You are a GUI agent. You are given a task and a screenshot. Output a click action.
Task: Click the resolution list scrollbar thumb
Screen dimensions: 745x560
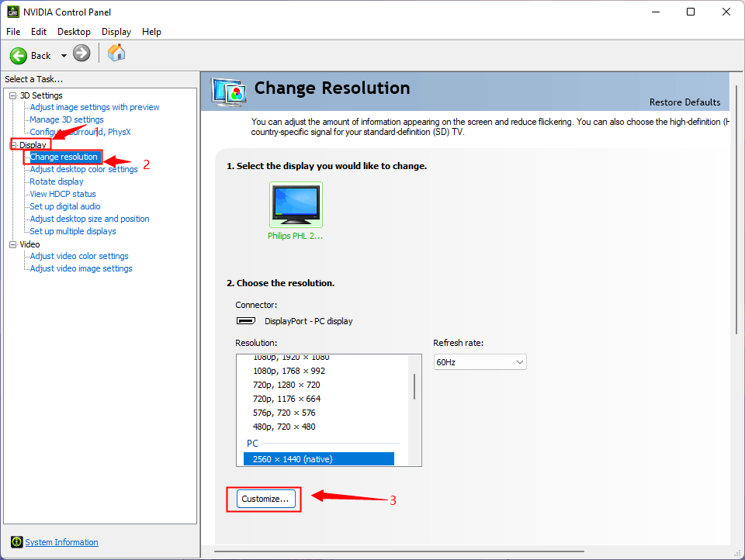(x=414, y=386)
